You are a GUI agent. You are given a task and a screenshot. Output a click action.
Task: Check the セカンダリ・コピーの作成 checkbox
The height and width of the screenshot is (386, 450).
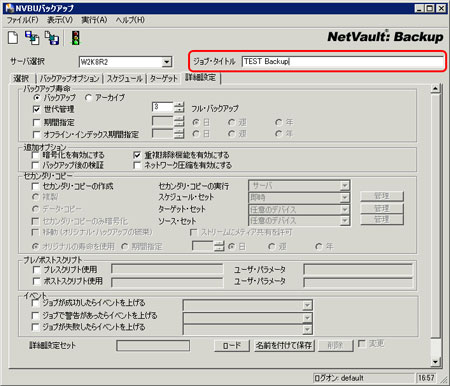pyautogui.click(x=35, y=186)
